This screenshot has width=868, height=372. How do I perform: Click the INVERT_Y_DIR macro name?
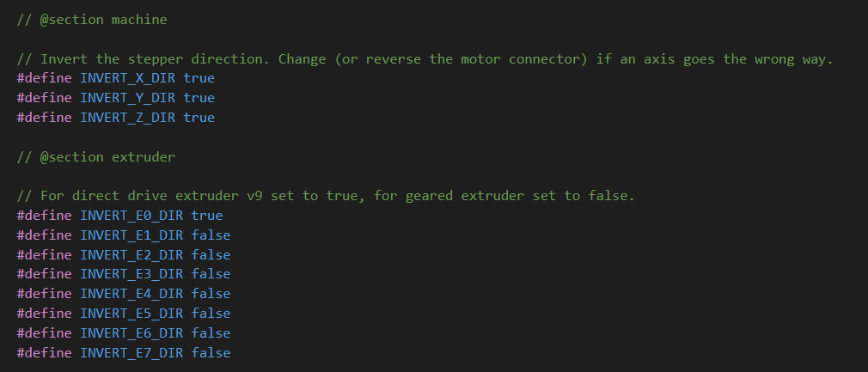click(128, 98)
